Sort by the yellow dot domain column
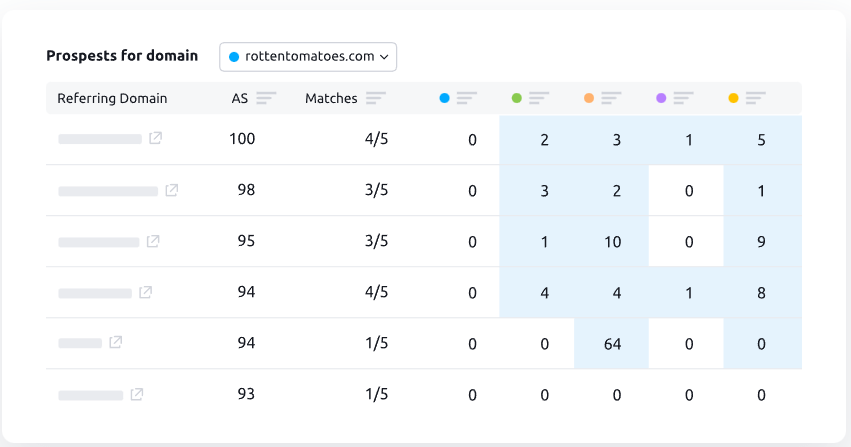 coord(755,98)
